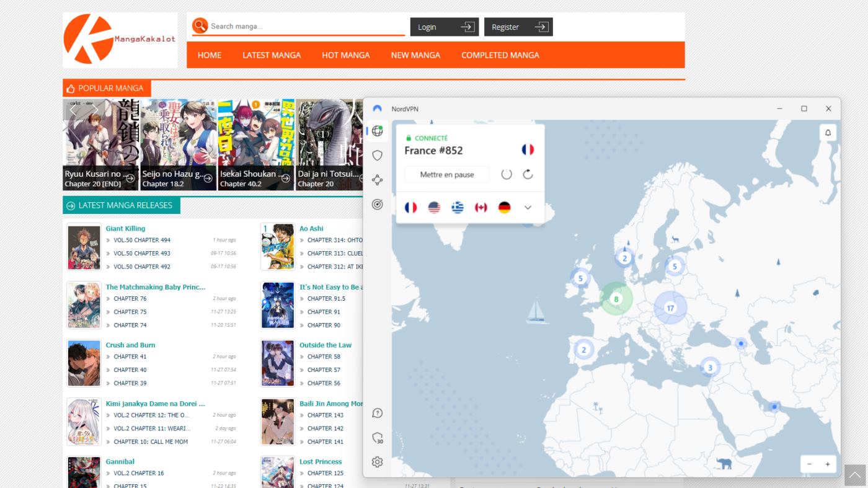Open the Ao Ashi title link

click(311, 228)
